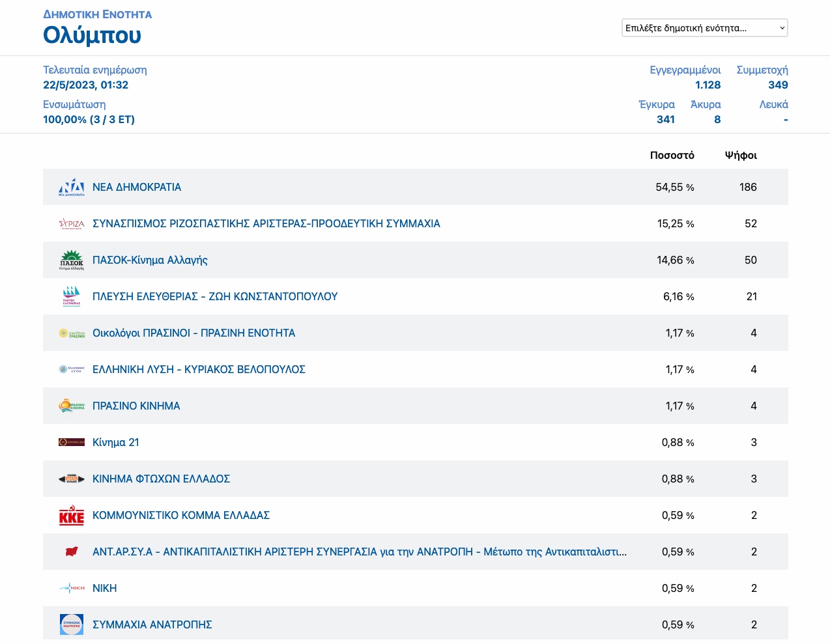Click the update timestamp 22/5/2023, 01:32

pyautogui.click(x=86, y=85)
